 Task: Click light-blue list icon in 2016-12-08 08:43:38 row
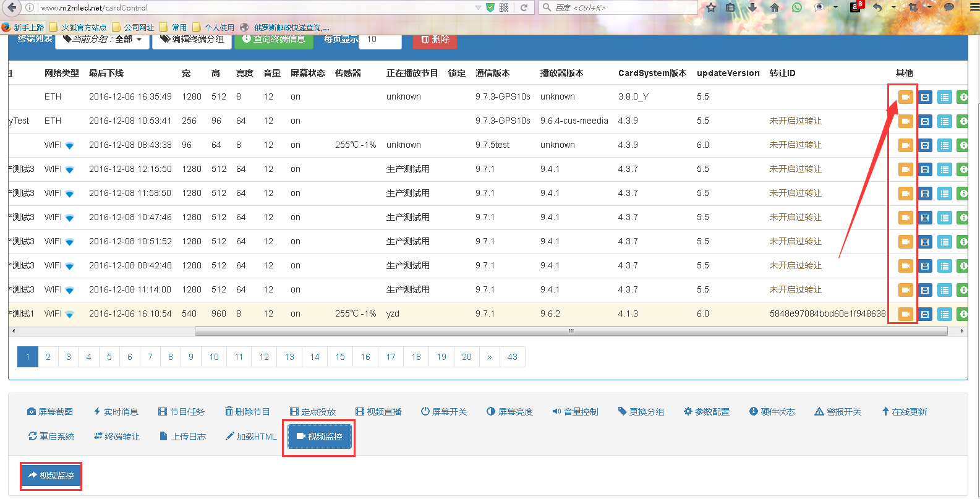click(944, 145)
